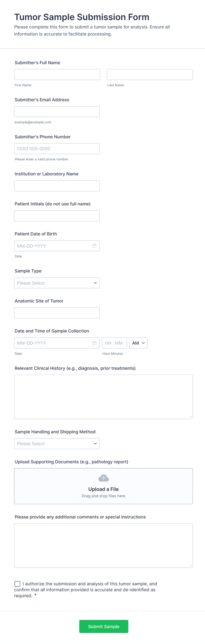Click the Submit Sample button

[x=103, y=626]
